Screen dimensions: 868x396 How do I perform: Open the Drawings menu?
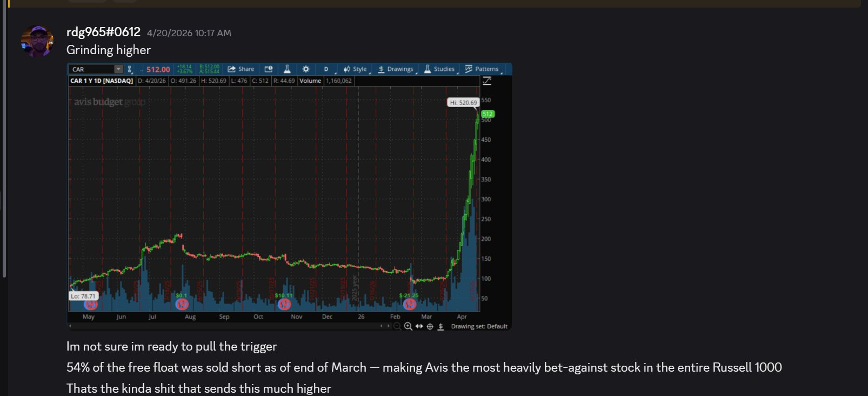[x=396, y=69]
